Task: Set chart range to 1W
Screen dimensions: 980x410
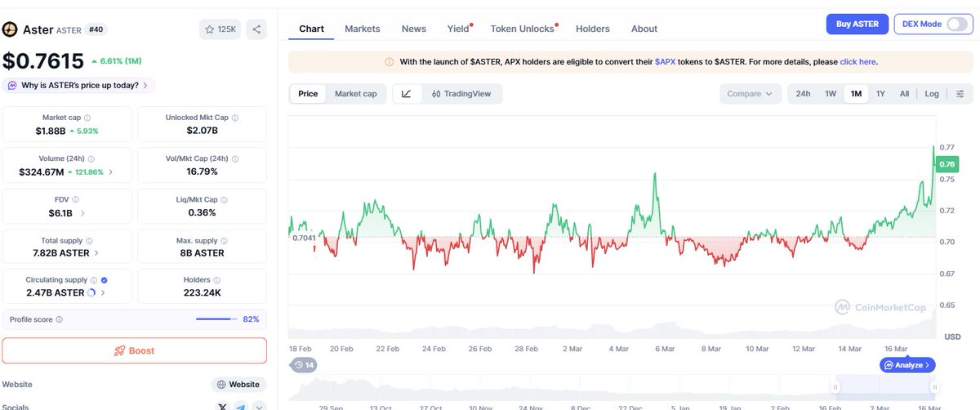Action: click(831, 94)
